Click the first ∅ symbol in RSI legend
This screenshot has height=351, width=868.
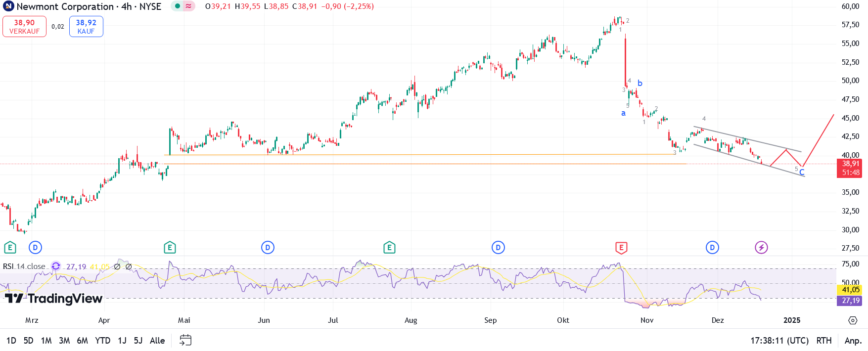[x=117, y=266]
